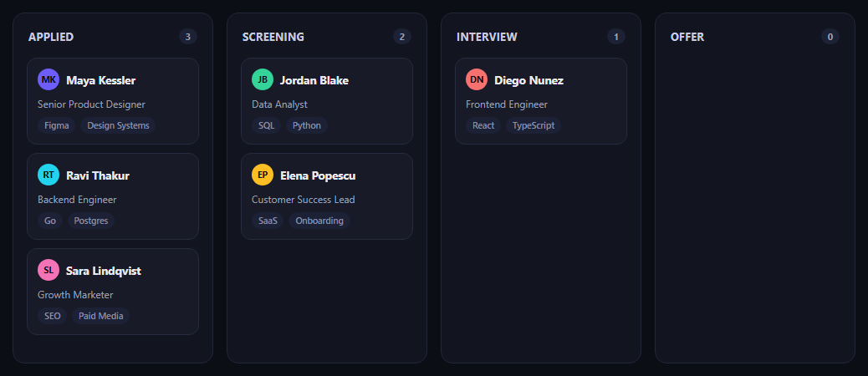Select the SEO skill tag
Screen dimensions: 868x376
[x=53, y=316]
